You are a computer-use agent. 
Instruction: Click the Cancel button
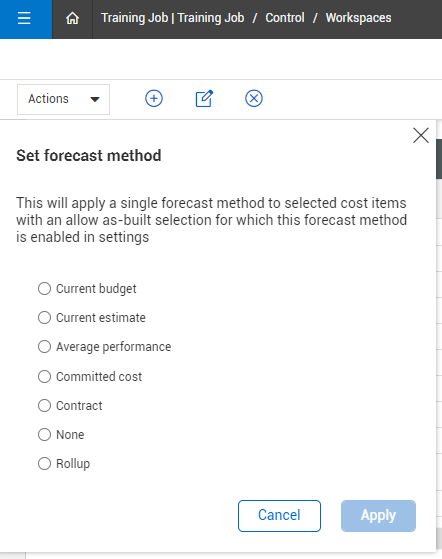point(279,516)
